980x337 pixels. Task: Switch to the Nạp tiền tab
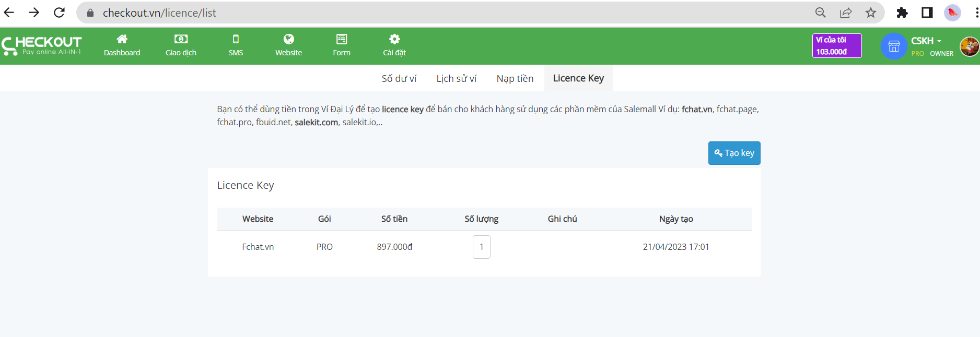[515, 78]
